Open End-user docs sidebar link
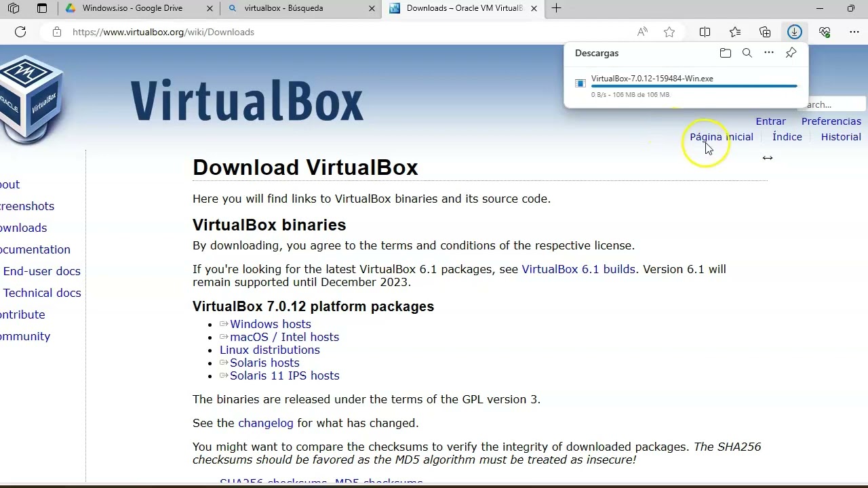 (x=41, y=271)
